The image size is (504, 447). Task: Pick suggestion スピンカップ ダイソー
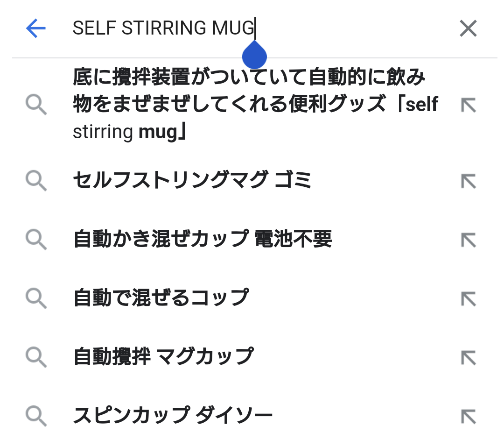tap(173, 415)
